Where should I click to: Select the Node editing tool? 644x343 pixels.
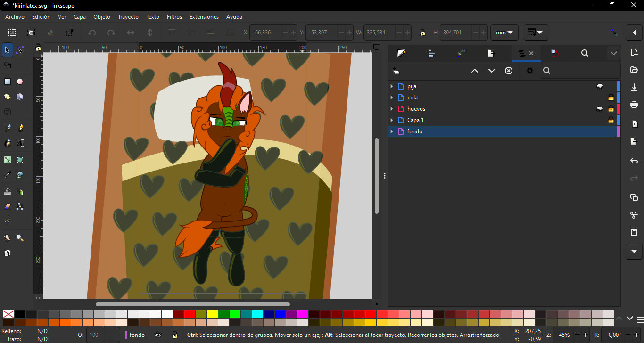pyautogui.click(x=20, y=50)
